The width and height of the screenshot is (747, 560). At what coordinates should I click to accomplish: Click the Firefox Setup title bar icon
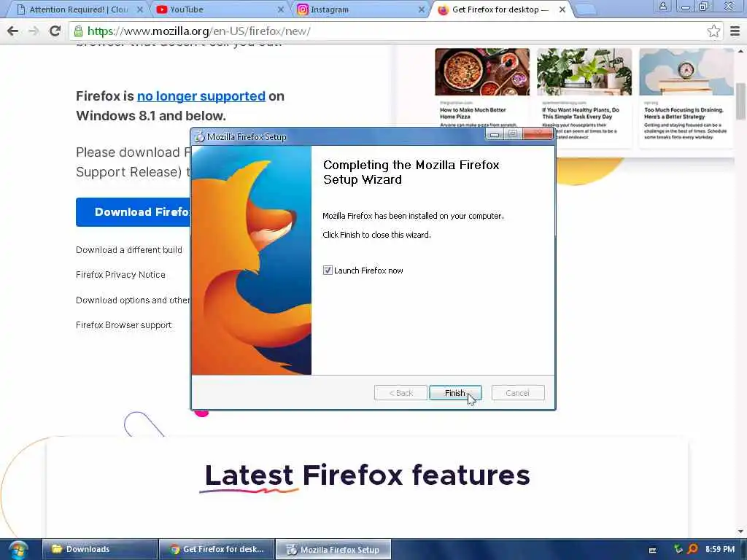(x=199, y=136)
